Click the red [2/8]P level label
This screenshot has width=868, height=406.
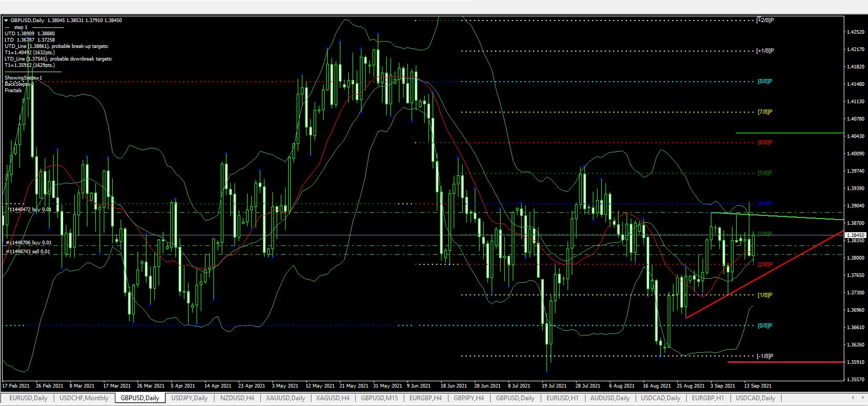tap(765, 265)
